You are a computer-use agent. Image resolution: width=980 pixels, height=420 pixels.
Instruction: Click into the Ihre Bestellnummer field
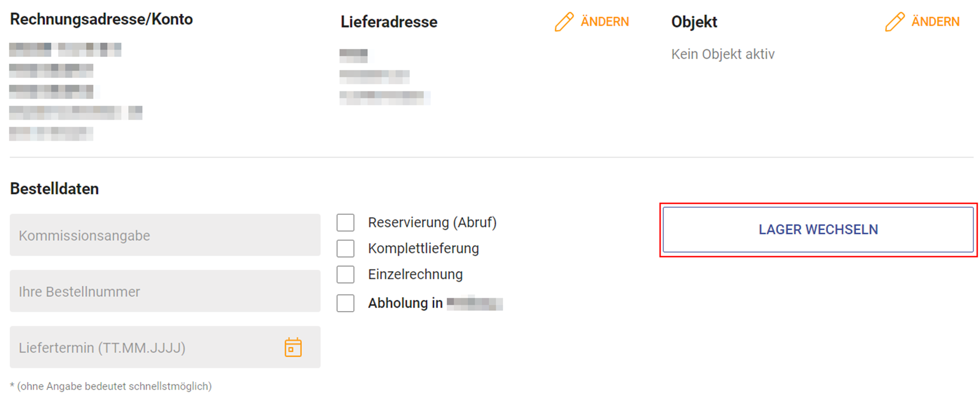tap(165, 291)
